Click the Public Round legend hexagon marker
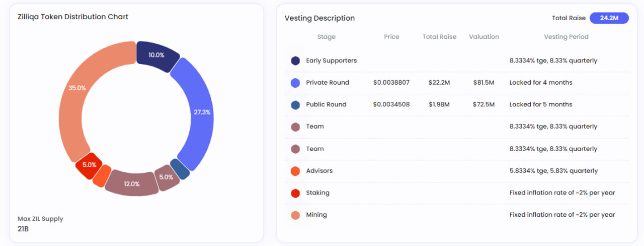Viewport: 644px width, 246px height. click(x=295, y=105)
